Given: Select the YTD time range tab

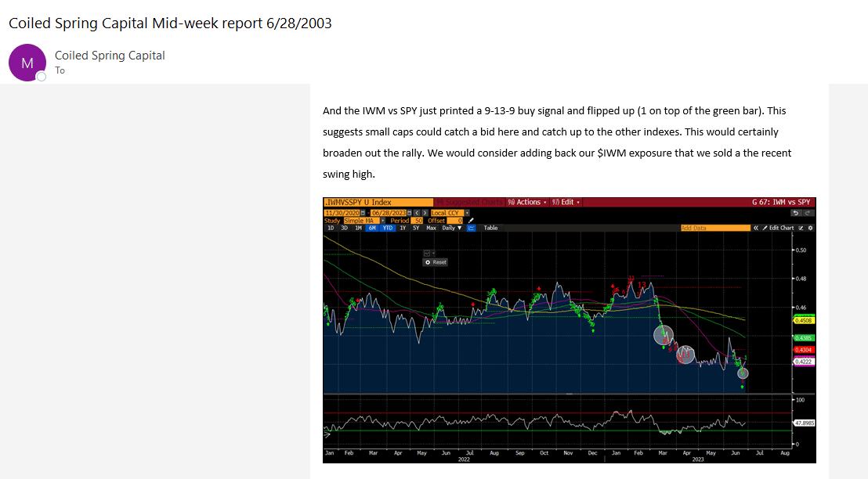Looking at the screenshot, I should pos(388,228).
